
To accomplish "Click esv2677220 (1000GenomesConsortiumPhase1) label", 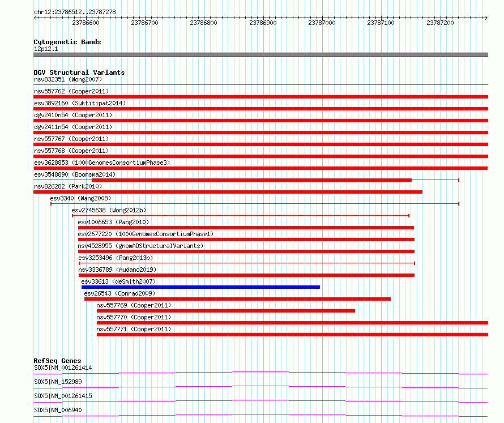I will [x=146, y=234].
